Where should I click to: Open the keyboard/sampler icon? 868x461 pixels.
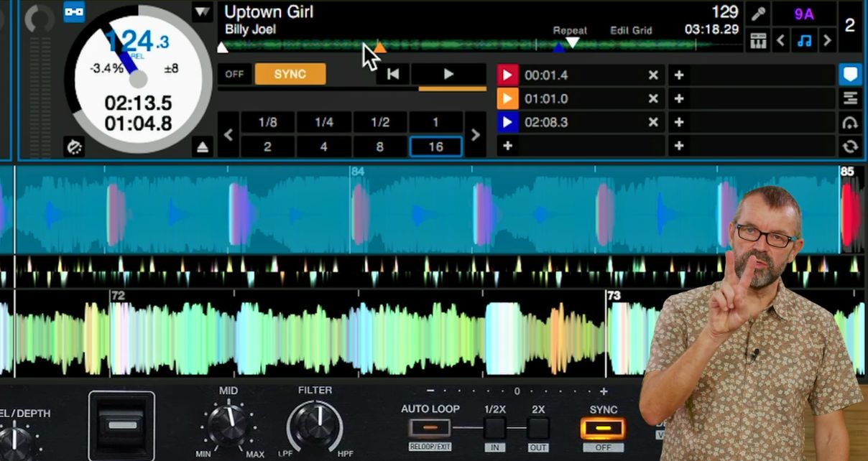tap(758, 39)
